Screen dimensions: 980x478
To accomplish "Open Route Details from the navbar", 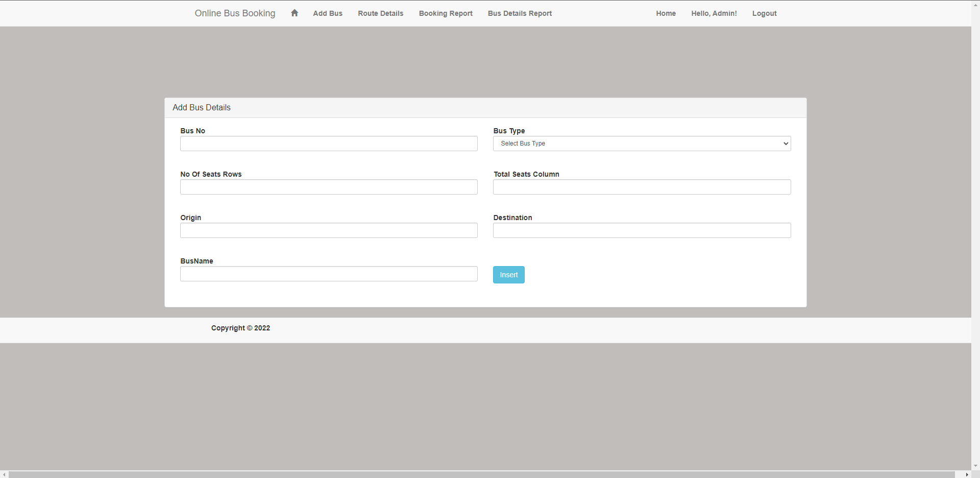I will click(x=381, y=13).
